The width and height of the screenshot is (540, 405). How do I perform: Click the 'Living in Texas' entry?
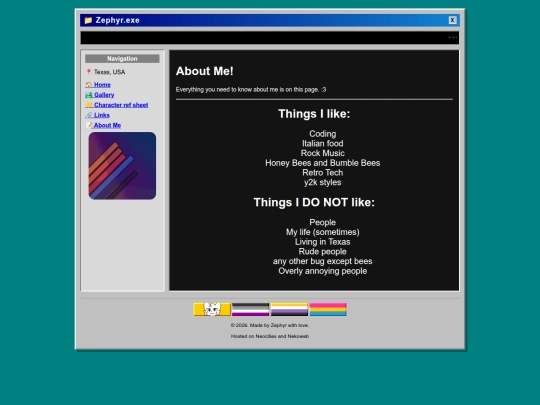click(323, 242)
